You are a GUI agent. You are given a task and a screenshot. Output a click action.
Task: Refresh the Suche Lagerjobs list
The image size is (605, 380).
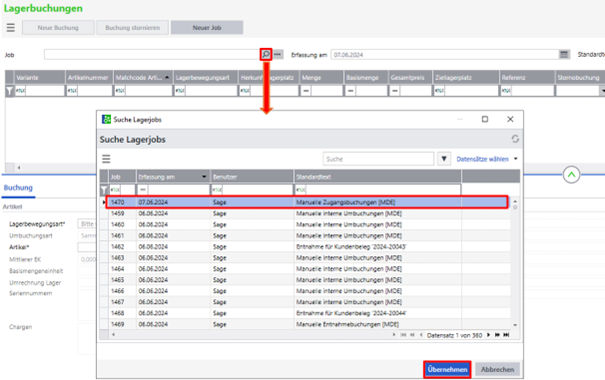(515, 139)
